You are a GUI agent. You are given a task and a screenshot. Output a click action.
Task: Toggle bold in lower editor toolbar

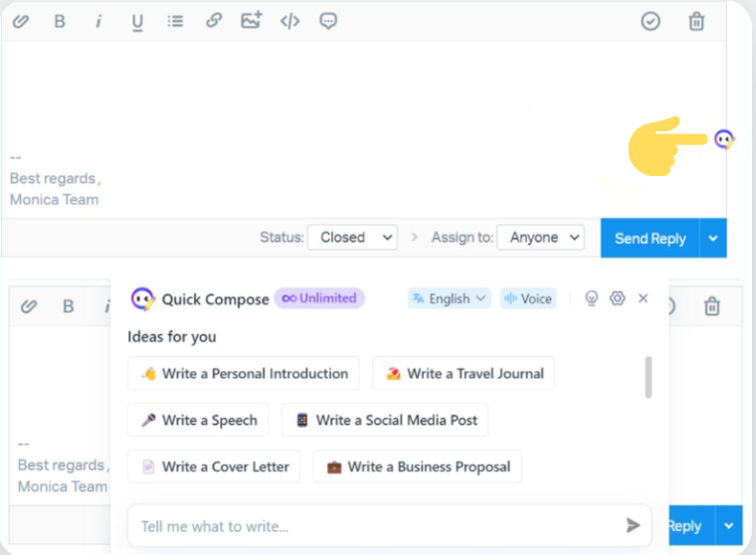tap(69, 306)
